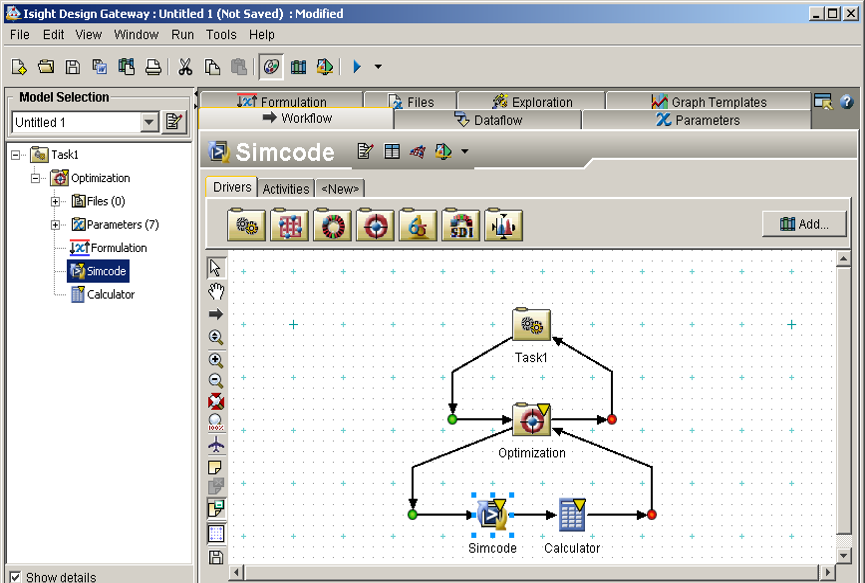Image resolution: width=865 pixels, height=583 pixels.
Task: Switch to the Formulation tab
Action: 282,101
